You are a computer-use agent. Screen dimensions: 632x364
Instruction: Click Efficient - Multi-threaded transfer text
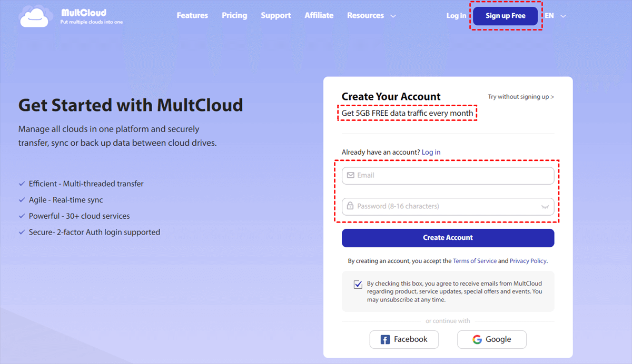(86, 184)
